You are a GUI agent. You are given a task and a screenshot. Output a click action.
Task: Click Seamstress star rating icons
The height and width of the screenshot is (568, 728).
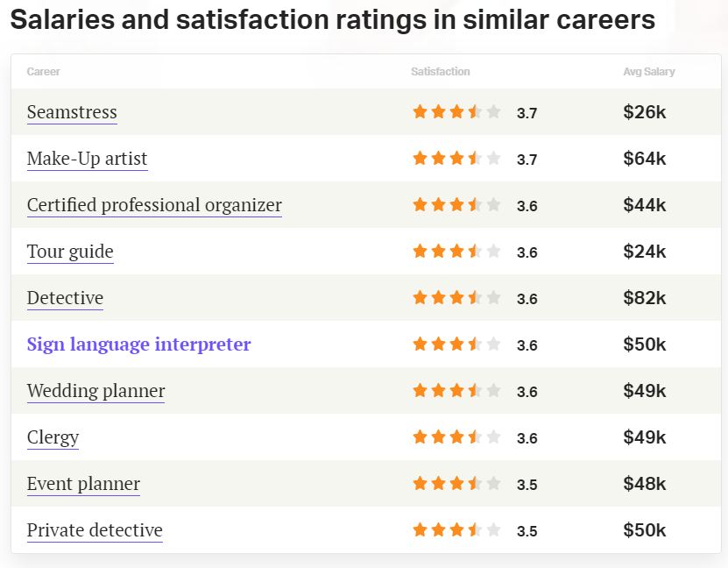(x=456, y=112)
